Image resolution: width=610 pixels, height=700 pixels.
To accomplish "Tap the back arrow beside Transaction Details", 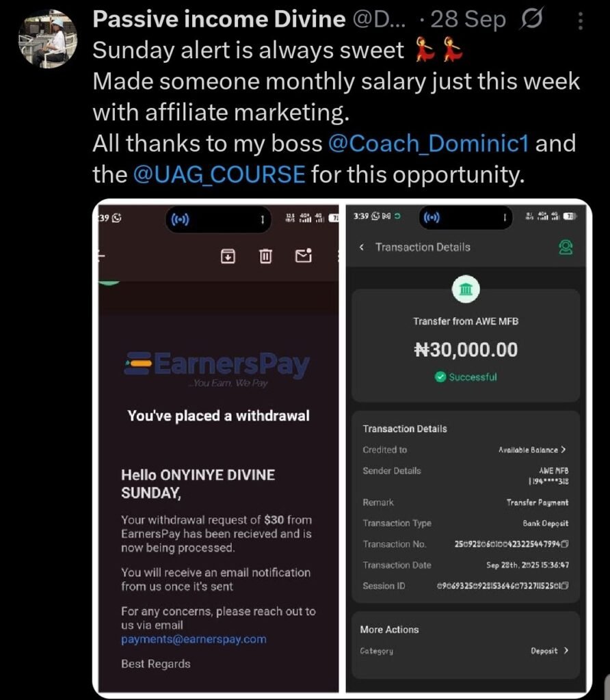I will [x=362, y=247].
